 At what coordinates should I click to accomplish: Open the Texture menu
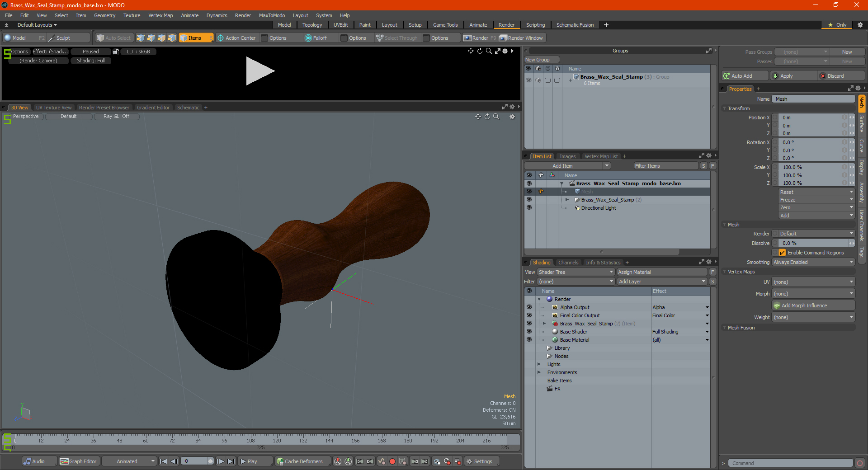coord(132,15)
